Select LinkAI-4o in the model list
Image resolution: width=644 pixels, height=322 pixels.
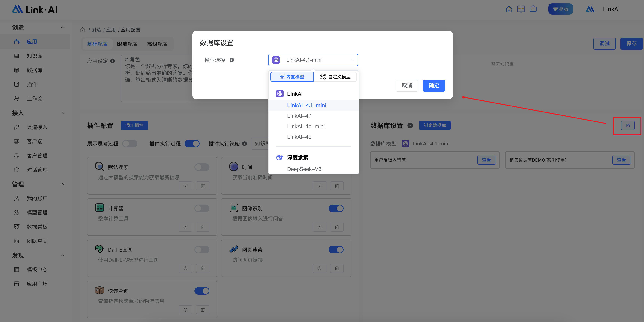tap(313, 137)
